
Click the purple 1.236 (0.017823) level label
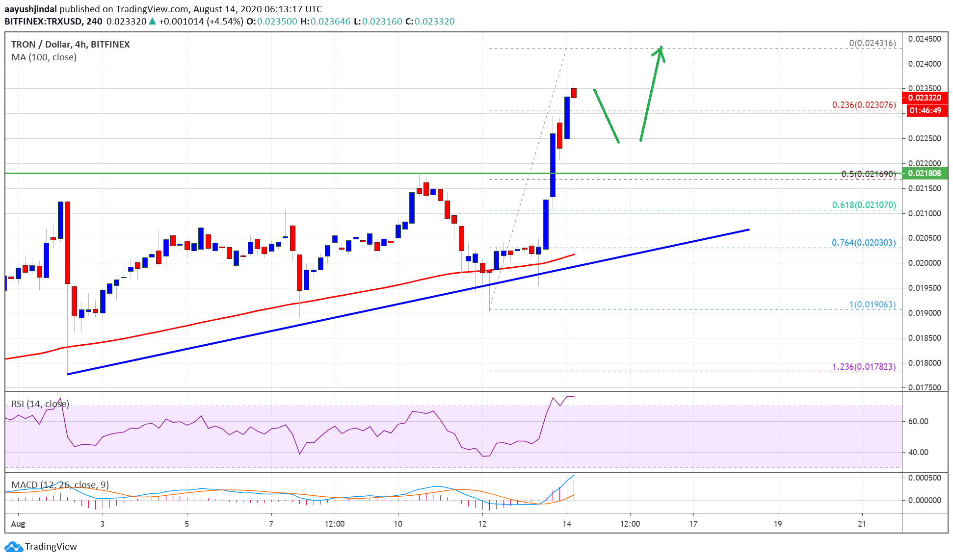click(865, 366)
